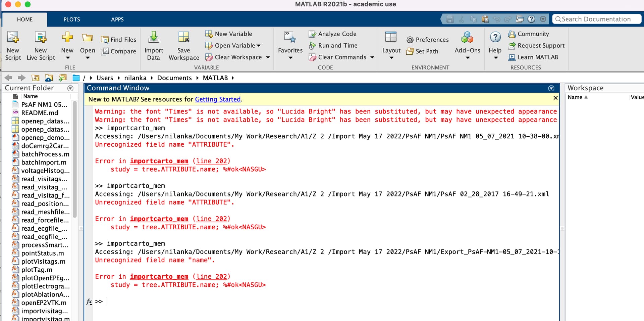The width and height of the screenshot is (644, 321).
Task: Click the quick access help icon
Action: (531, 19)
